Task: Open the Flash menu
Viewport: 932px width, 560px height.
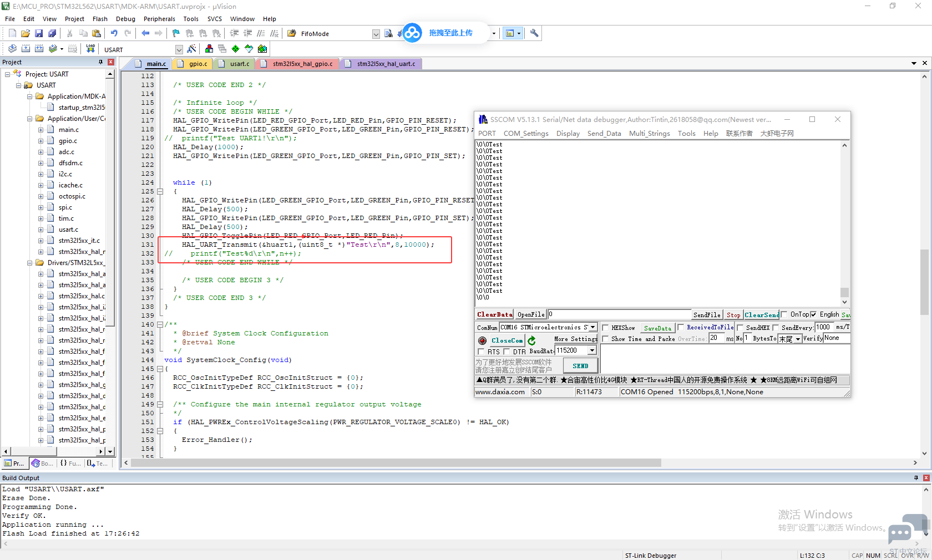Action: (100, 19)
